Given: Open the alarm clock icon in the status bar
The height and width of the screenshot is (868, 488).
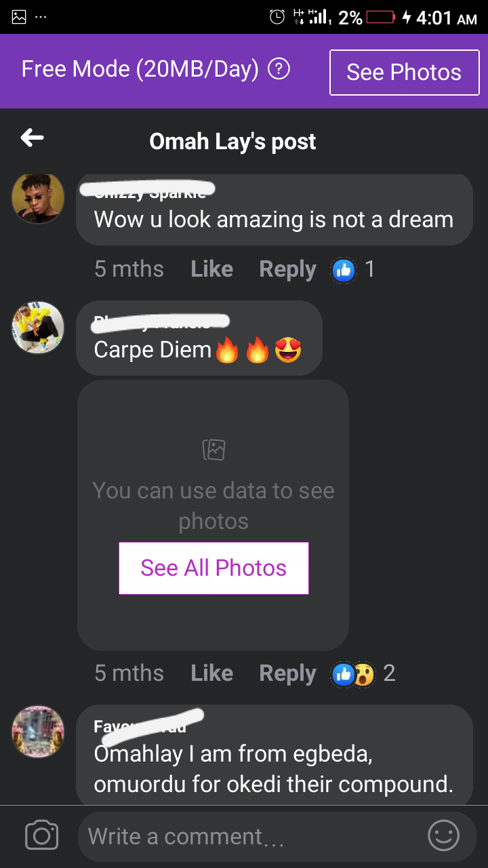Looking at the screenshot, I should tap(277, 17).
